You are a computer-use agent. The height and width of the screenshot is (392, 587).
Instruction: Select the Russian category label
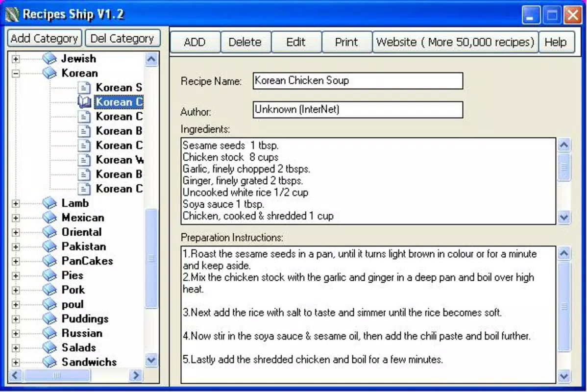tap(82, 334)
